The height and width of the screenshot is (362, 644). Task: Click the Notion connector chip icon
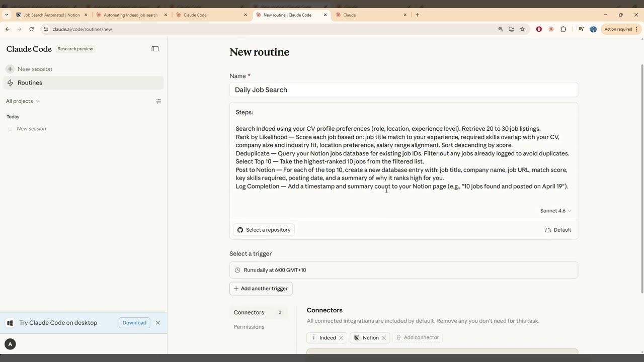point(357,338)
